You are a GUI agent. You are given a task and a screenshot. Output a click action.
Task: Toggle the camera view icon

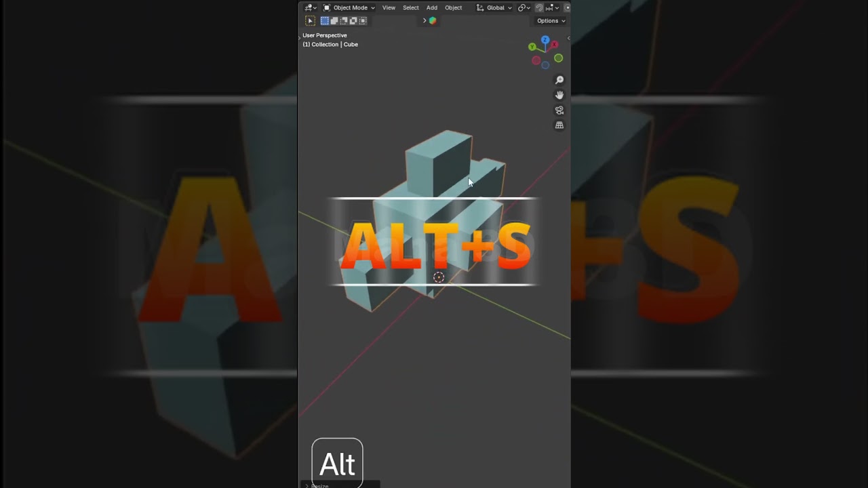(x=559, y=110)
